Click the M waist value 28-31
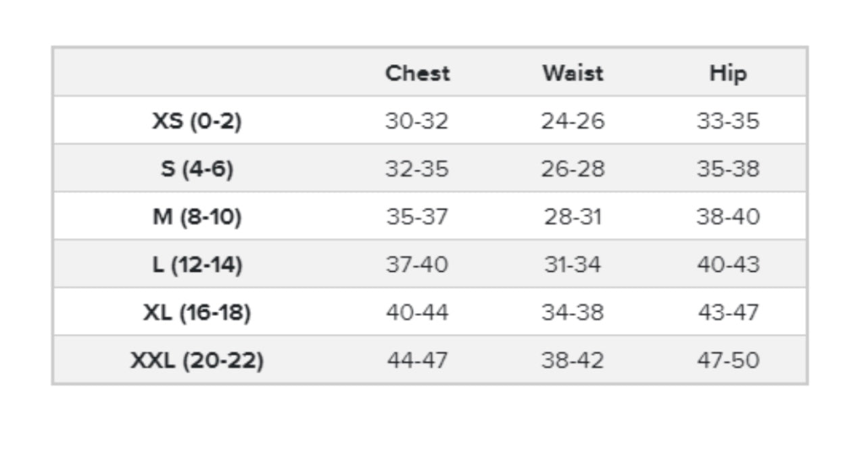Image resolution: width=868 pixels, height=470 pixels. (573, 217)
